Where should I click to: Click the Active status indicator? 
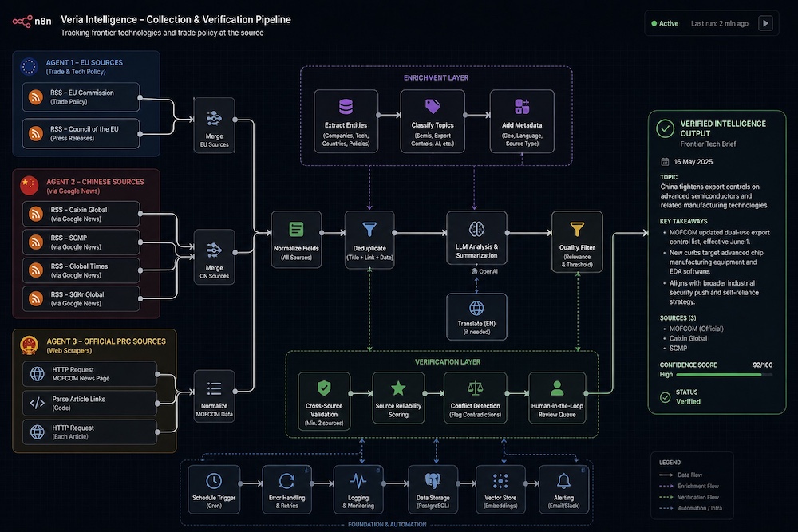[x=665, y=23]
